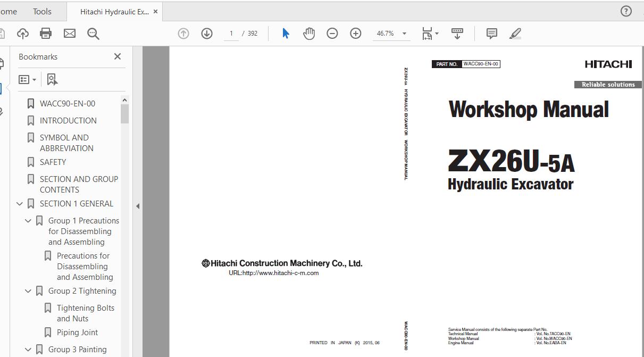Open SYMBOL AND ABBREVIATION bookmark

tap(66, 143)
